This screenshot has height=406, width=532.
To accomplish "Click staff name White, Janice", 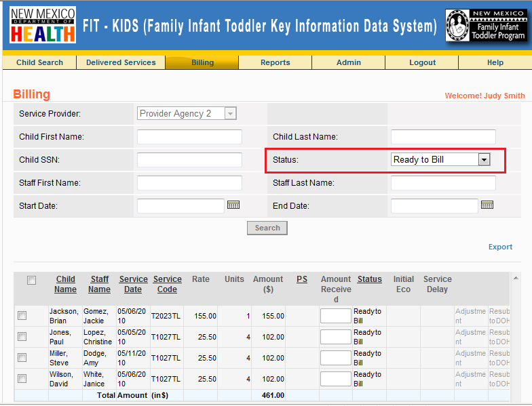I will point(95,379).
